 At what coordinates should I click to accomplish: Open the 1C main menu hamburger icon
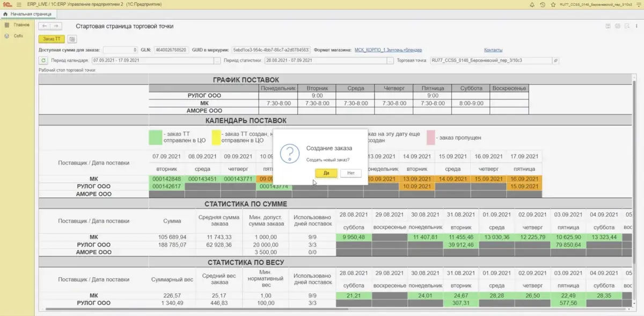(20, 4)
